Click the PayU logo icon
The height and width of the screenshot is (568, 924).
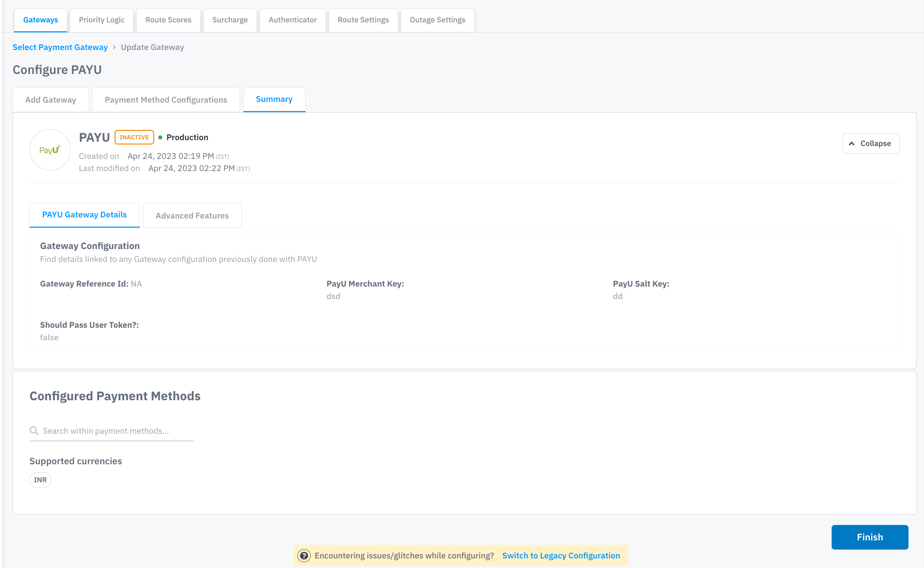click(50, 150)
